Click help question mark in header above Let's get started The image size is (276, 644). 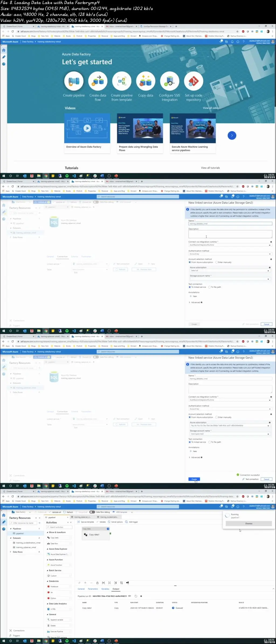click(x=243, y=42)
